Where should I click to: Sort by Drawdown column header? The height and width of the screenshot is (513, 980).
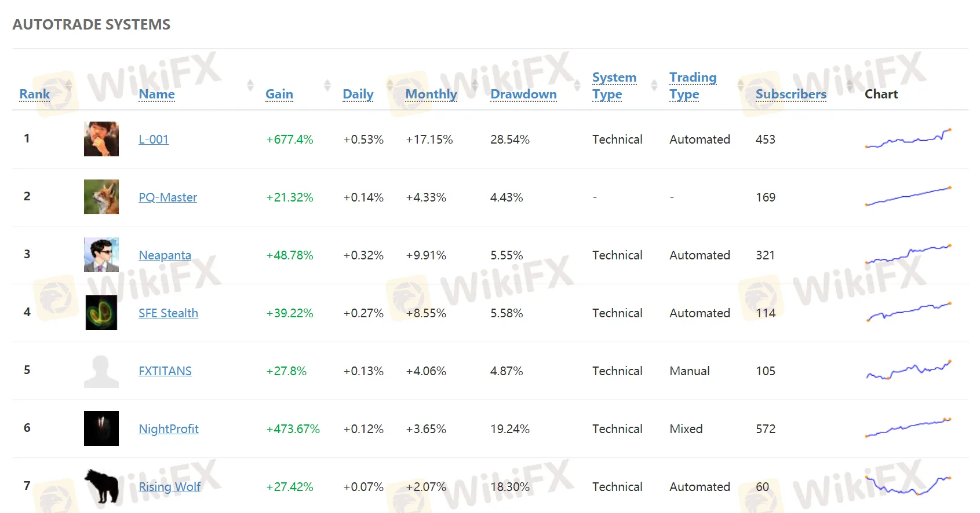(x=523, y=94)
